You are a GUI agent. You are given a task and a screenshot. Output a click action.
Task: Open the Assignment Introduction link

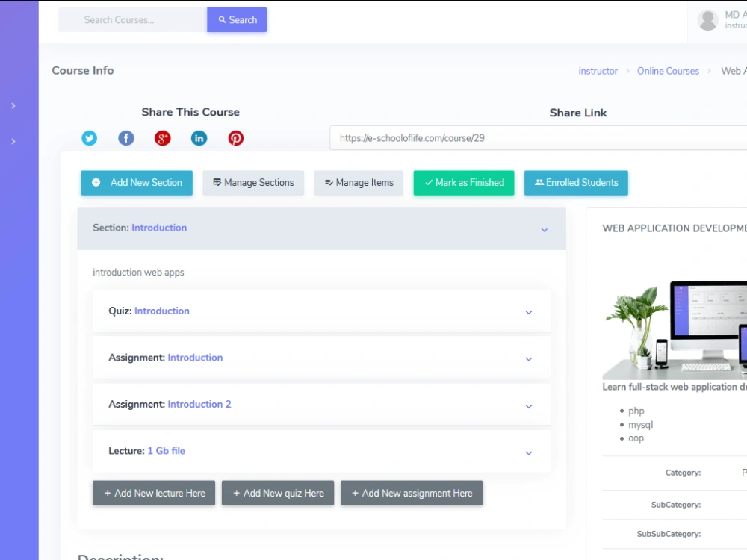(195, 358)
